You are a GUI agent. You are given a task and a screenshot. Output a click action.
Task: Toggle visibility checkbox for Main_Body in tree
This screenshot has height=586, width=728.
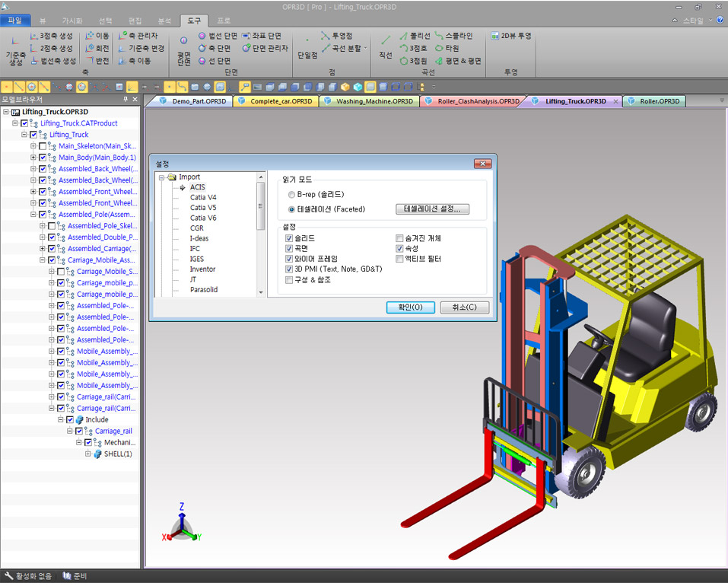click(x=43, y=158)
